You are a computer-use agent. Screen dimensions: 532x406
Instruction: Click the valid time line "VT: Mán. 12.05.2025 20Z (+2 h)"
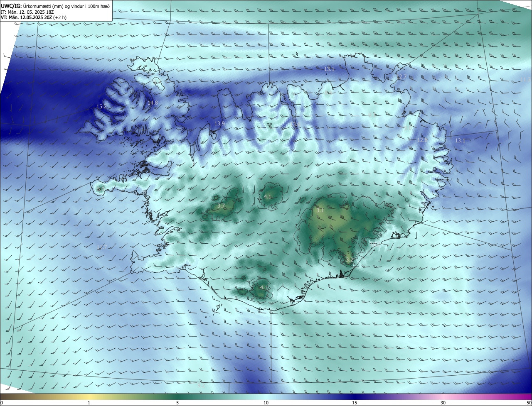pos(34,17)
